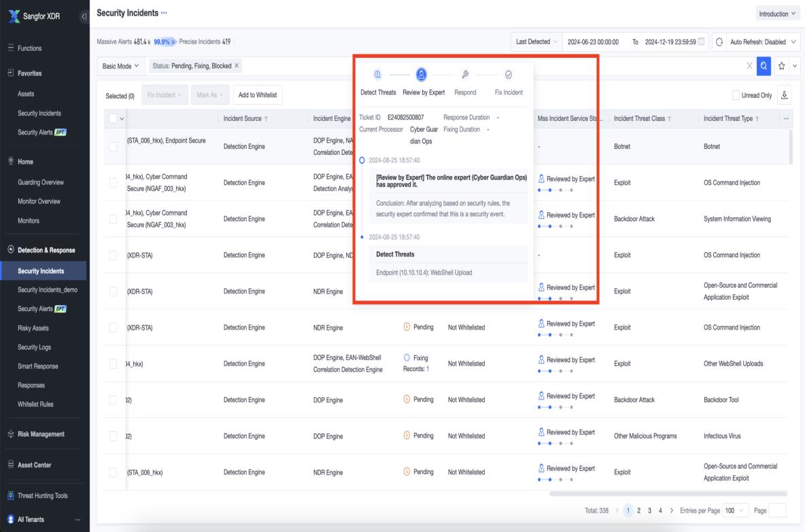Clear the search bar with the X icon

tap(749, 66)
